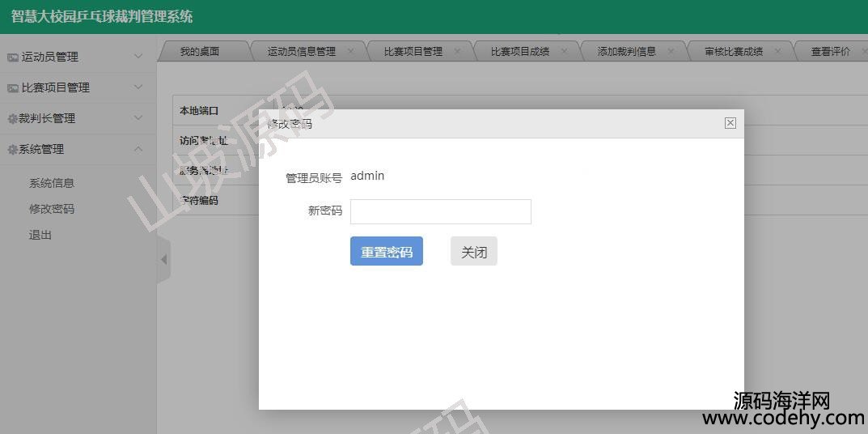
Task: Expand the 比赛项目管理 sidebar chevron
Action: [138, 87]
